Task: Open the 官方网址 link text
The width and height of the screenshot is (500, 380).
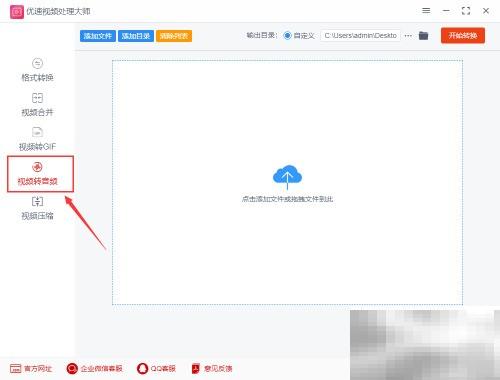Action: point(38,369)
